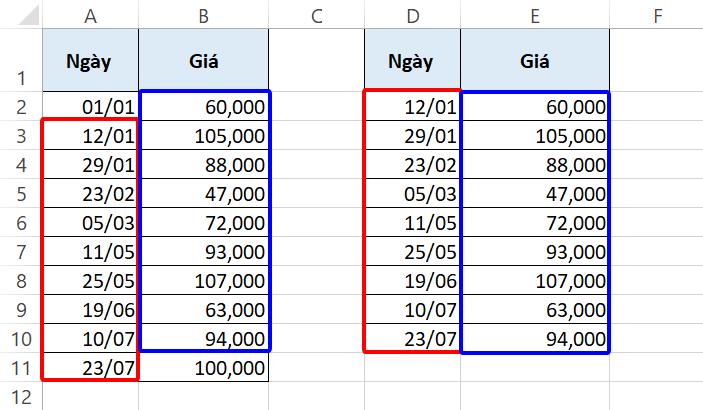Select row 11 header
The height and width of the screenshot is (410, 703).
[x=21, y=367]
